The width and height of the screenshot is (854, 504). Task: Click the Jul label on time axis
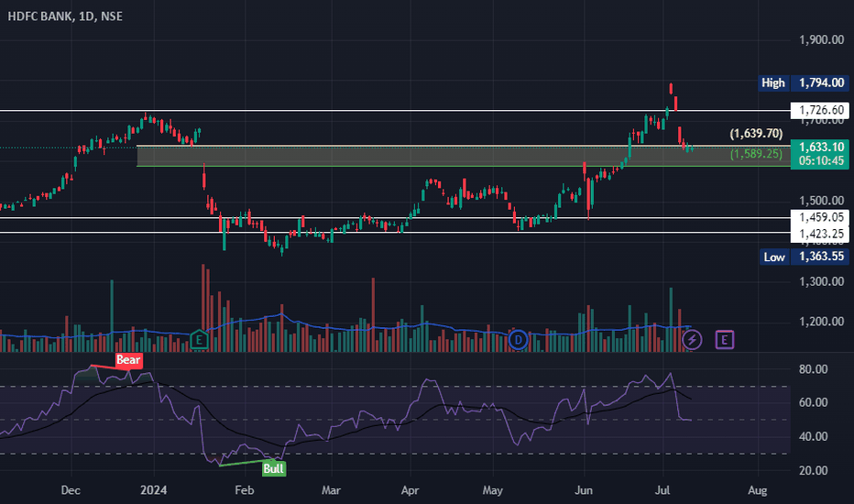click(x=662, y=490)
